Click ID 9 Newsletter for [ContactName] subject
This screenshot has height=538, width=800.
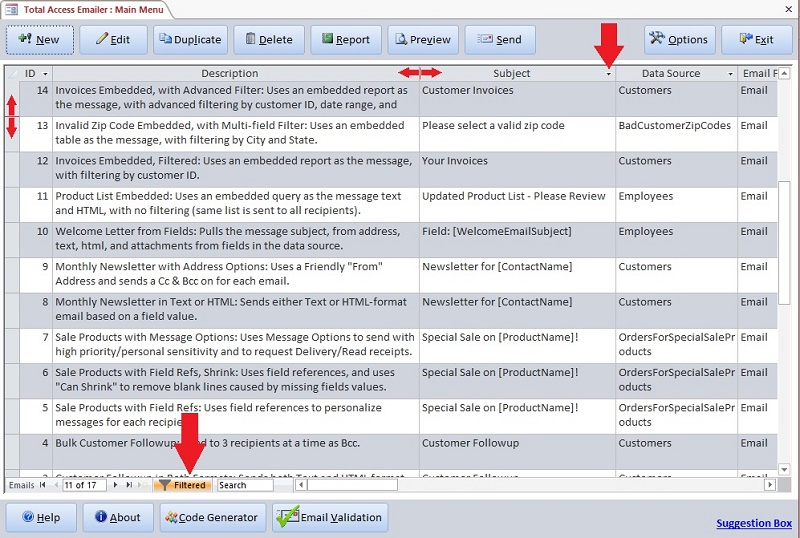517,275
